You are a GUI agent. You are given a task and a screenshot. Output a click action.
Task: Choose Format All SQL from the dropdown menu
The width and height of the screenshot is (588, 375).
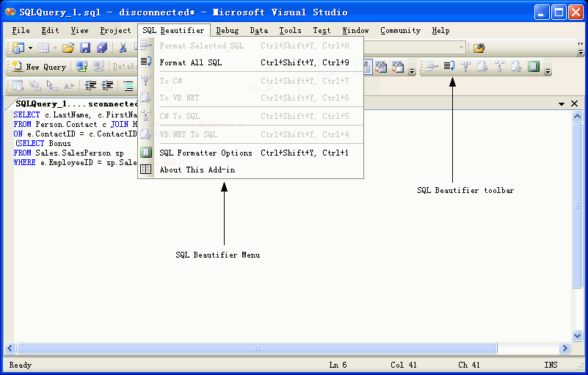(x=251, y=62)
